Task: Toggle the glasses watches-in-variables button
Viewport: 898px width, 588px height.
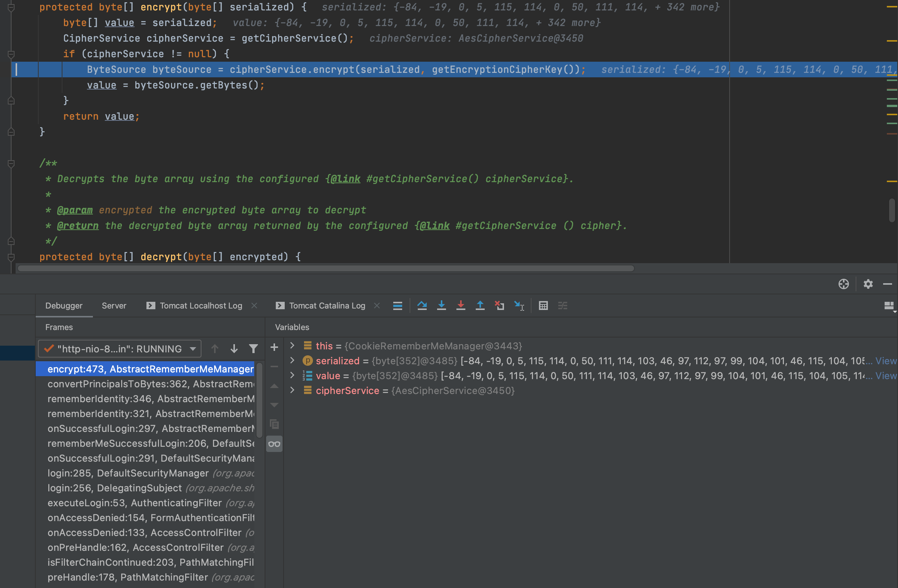Action: coord(274,444)
